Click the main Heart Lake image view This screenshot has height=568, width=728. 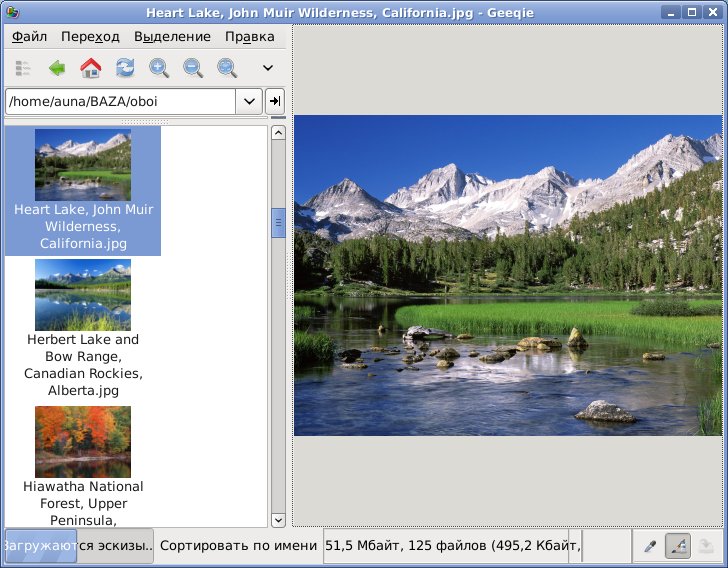click(508, 275)
